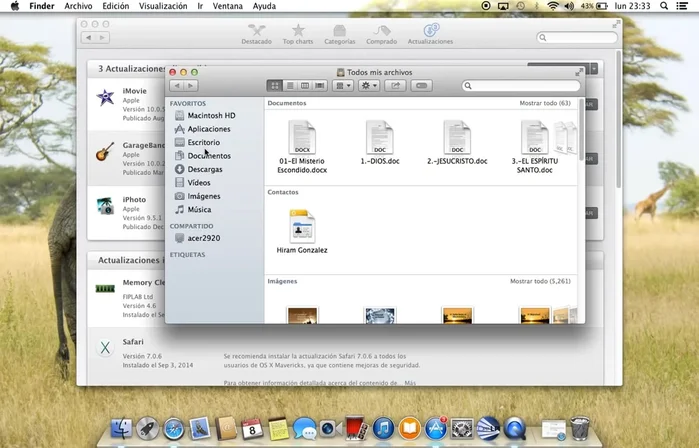
Task: Open the gear action menu in Finder
Action: tap(368, 86)
